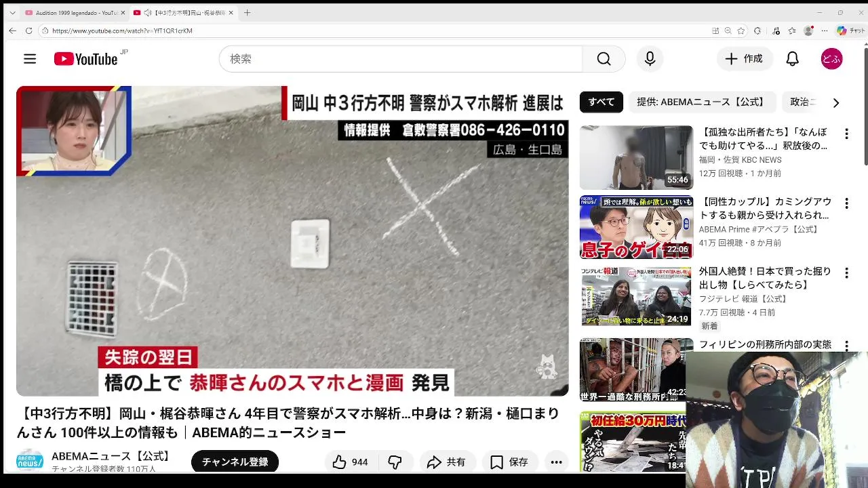Click the channel watermark in the player
The height and width of the screenshot is (488, 868).
coord(547,367)
